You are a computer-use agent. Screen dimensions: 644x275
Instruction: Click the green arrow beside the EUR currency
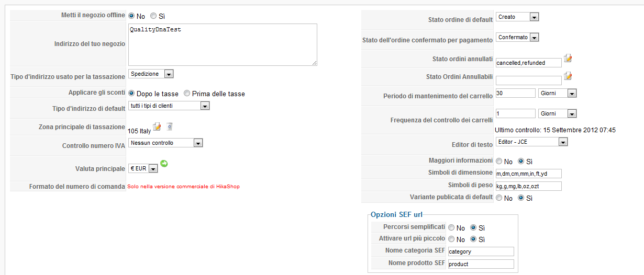[164, 164]
